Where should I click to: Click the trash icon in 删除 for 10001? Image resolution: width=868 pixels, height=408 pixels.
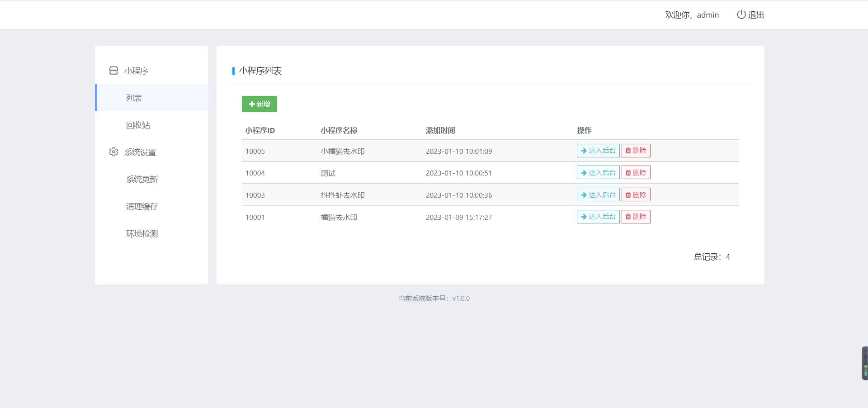pyautogui.click(x=628, y=217)
